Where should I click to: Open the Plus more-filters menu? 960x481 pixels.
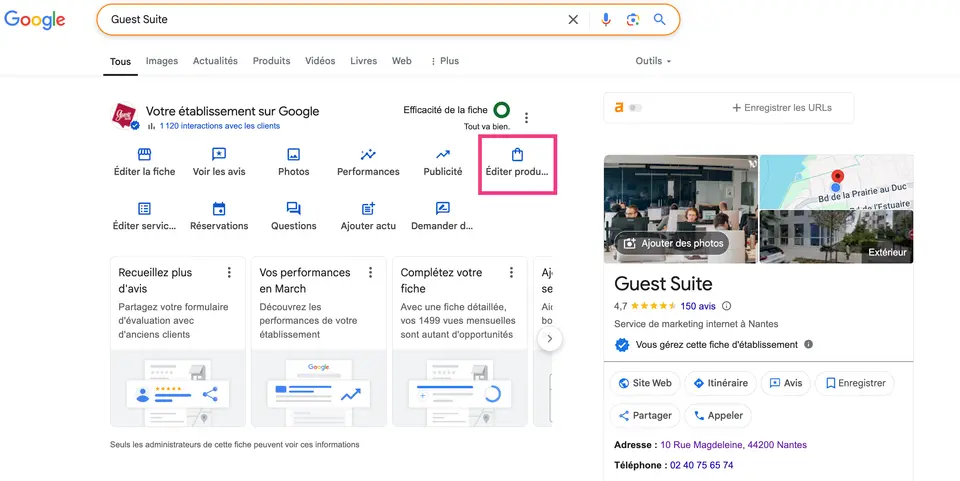[445, 61]
